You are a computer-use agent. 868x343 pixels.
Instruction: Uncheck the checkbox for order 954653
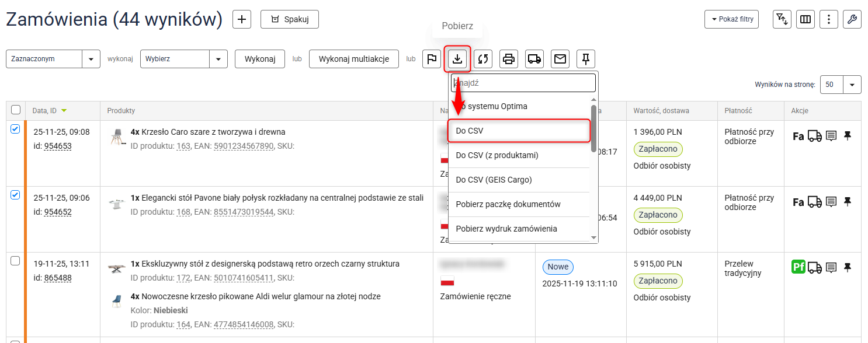(16, 129)
